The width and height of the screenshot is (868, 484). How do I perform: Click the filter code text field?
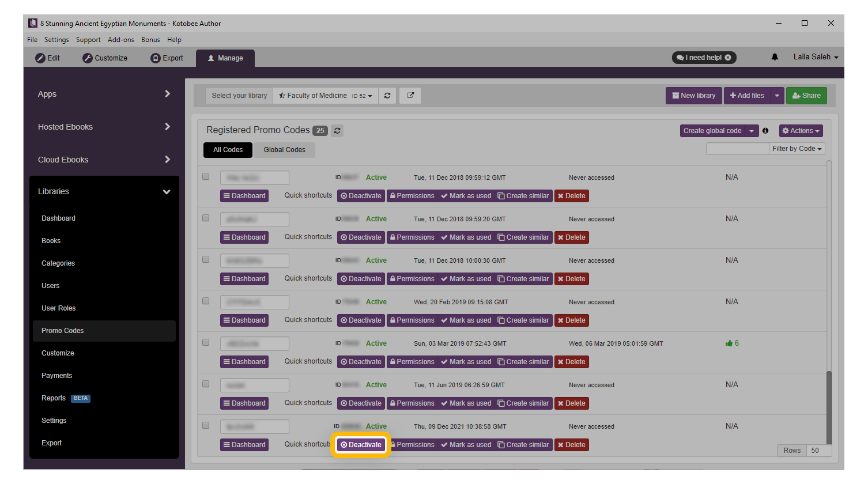(738, 149)
